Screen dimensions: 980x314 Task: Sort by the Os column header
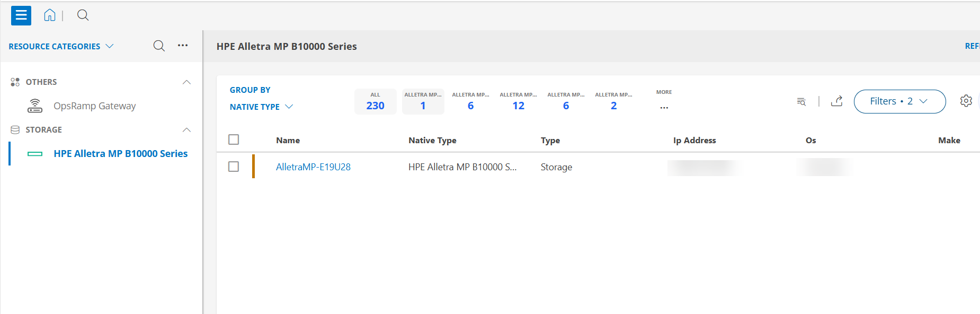[810, 141]
